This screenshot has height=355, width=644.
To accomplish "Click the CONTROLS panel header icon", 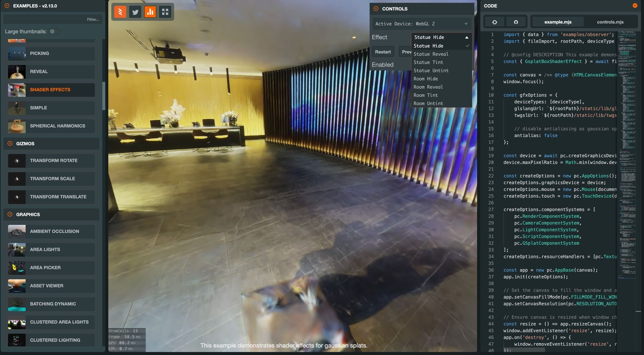I will point(376,9).
